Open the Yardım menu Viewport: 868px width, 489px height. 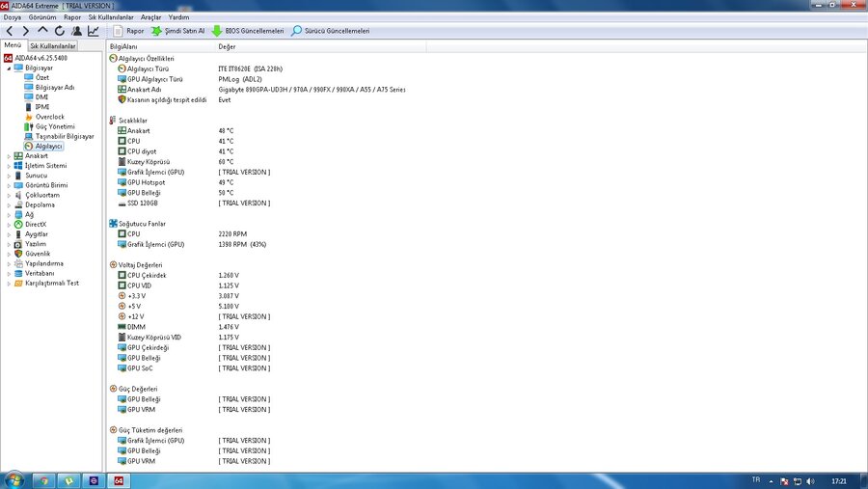pyautogui.click(x=178, y=17)
